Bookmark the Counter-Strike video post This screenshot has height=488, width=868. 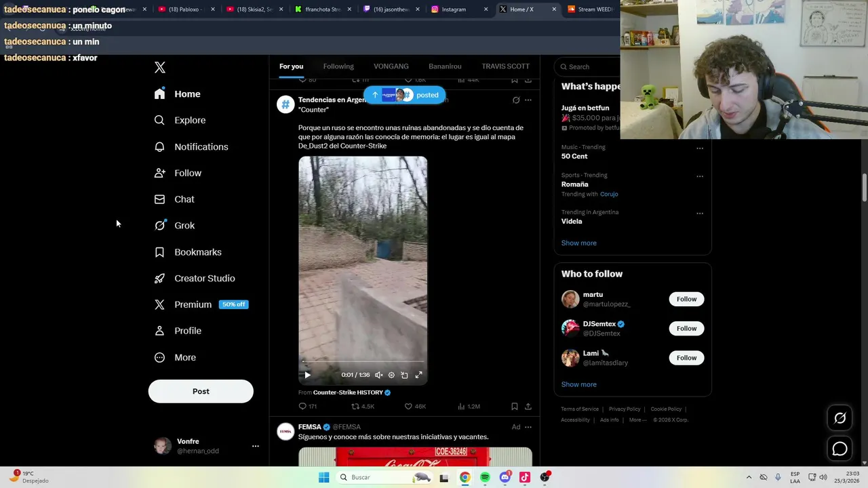tap(515, 406)
